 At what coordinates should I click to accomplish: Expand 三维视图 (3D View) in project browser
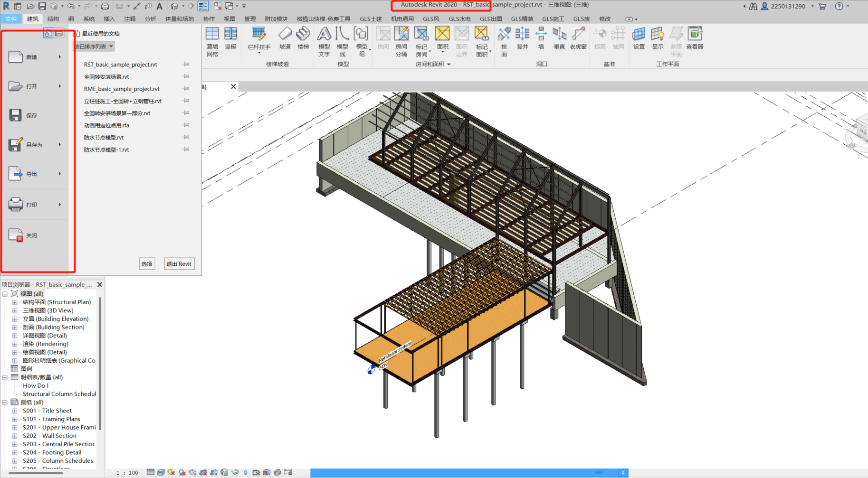click(x=15, y=310)
